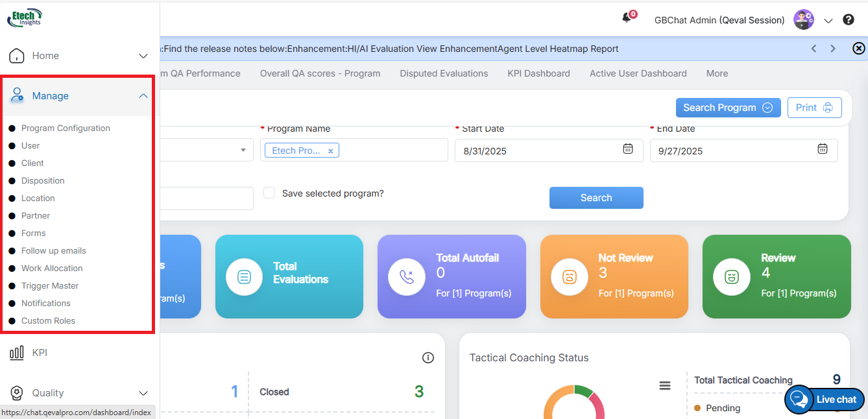The image size is (868, 419).
Task: Open the Tactical Coaching hamburger menu
Action: [665, 386]
